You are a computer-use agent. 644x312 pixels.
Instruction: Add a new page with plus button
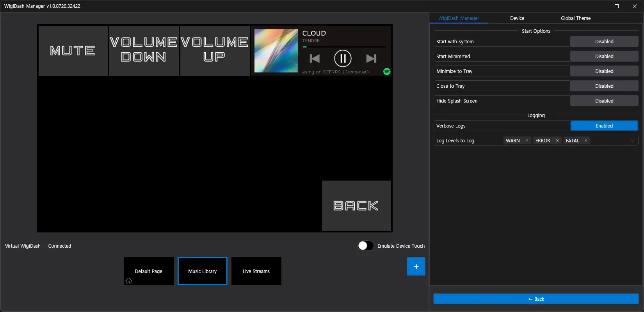click(416, 266)
